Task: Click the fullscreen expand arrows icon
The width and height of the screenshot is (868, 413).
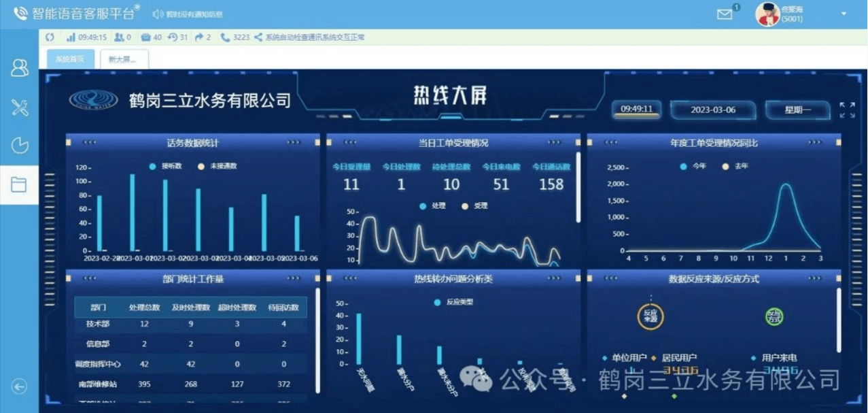Action: [847, 110]
